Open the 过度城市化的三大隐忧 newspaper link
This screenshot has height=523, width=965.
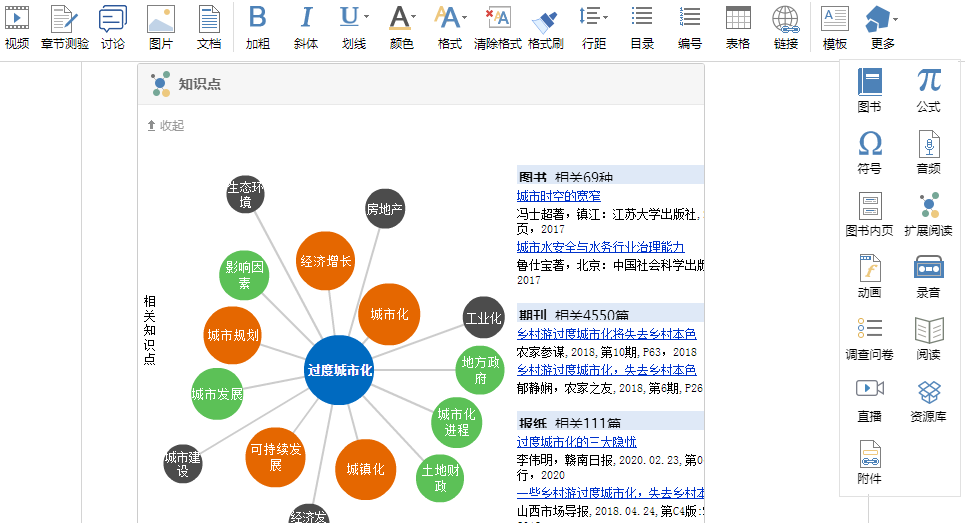(576, 442)
